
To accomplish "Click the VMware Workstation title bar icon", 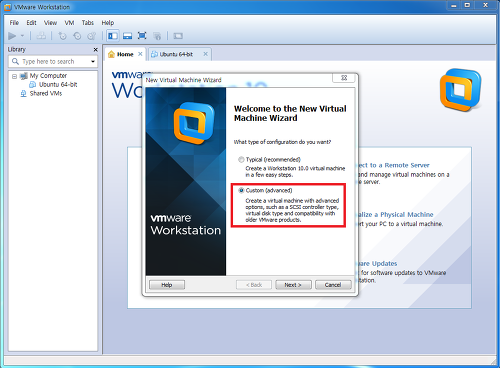I will 7,7.
